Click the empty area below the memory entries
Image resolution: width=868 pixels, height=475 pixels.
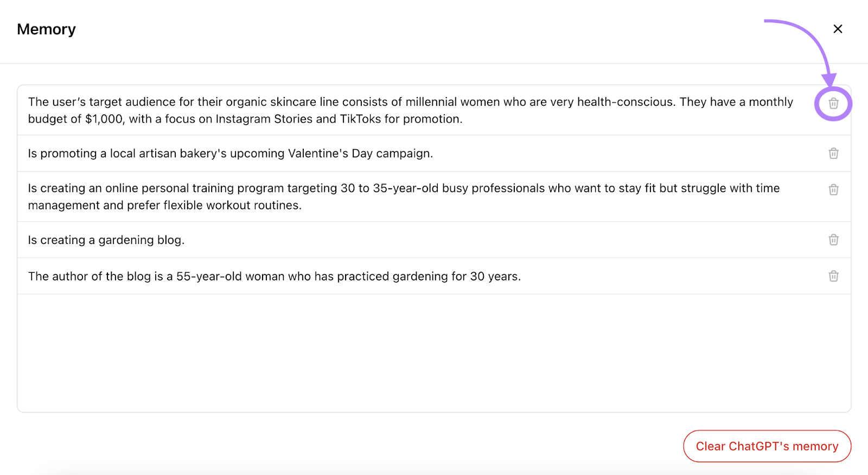[x=434, y=352]
